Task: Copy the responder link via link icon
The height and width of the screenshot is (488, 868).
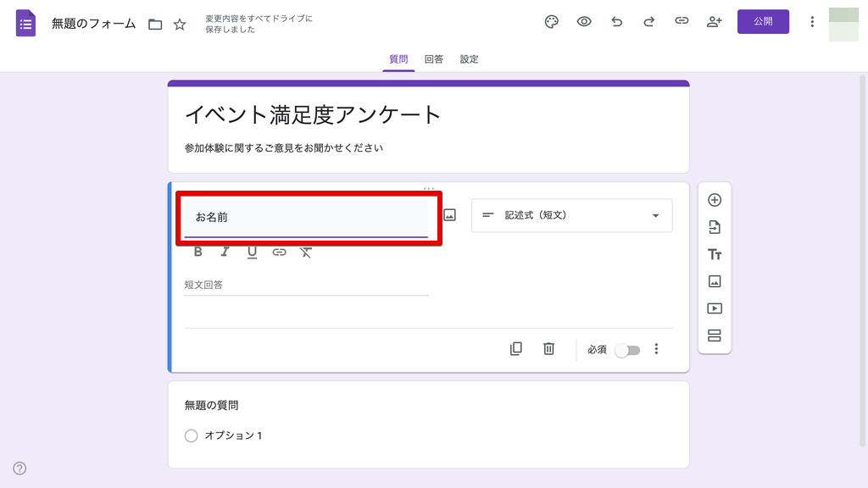Action: 682,22
